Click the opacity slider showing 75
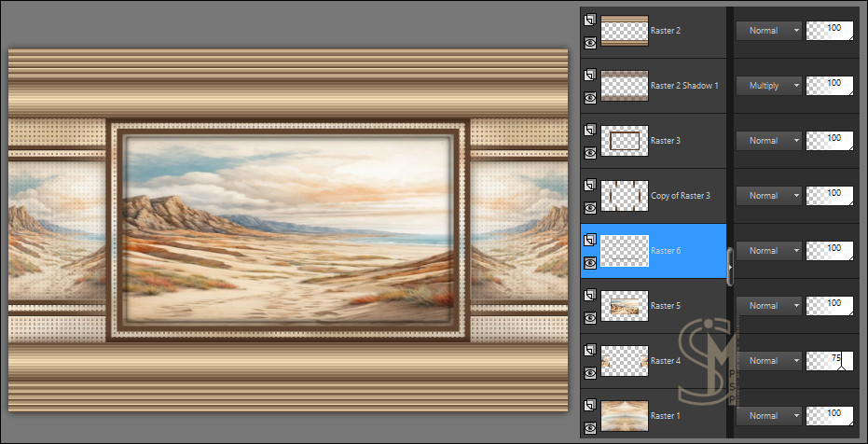 click(x=830, y=360)
